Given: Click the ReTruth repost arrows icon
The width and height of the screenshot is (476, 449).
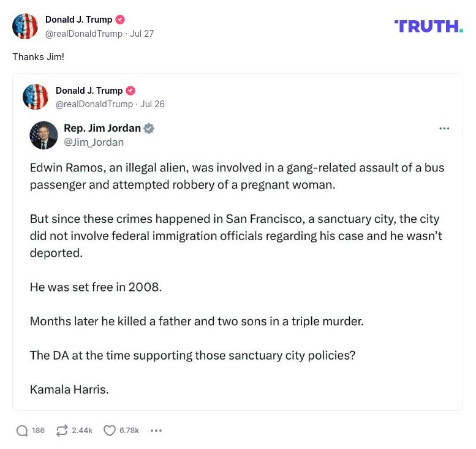Looking at the screenshot, I should pos(61,431).
